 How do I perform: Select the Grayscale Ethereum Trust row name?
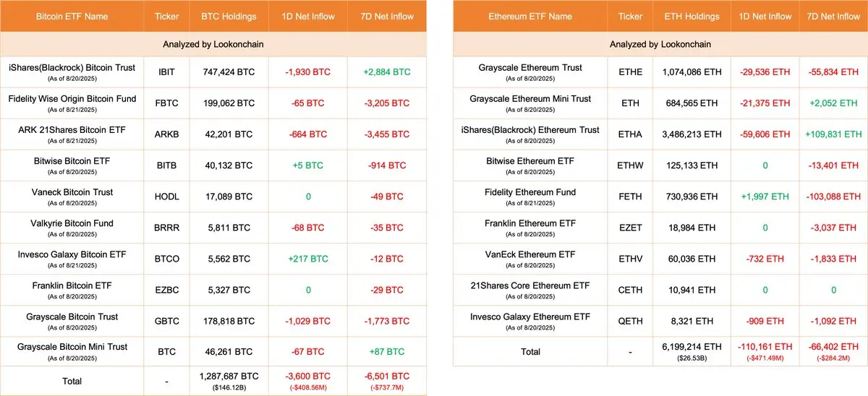click(x=530, y=68)
